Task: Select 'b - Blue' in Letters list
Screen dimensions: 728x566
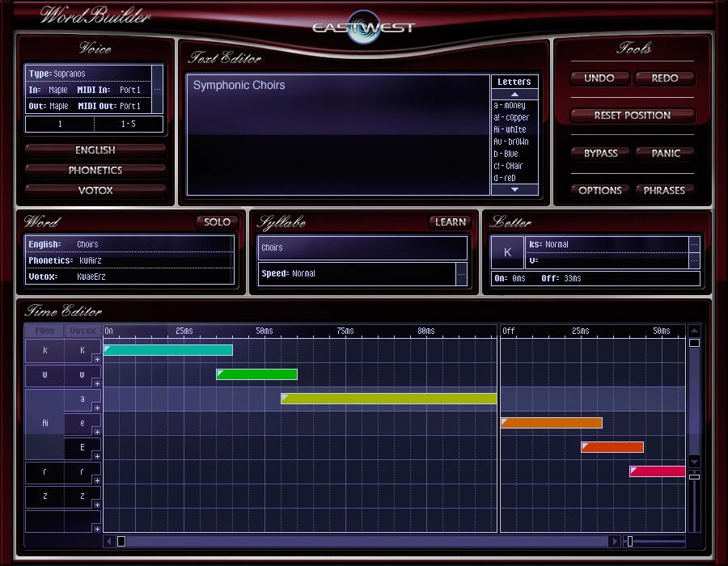Action: coord(506,154)
